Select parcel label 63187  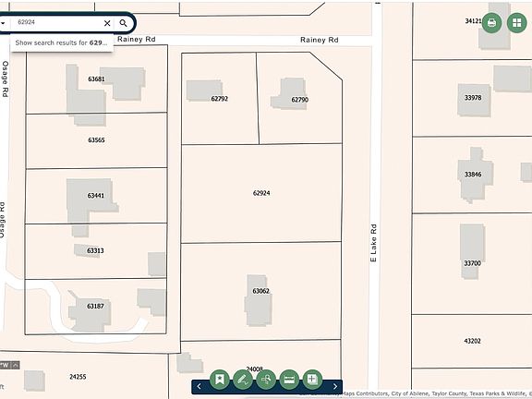pos(95,307)
